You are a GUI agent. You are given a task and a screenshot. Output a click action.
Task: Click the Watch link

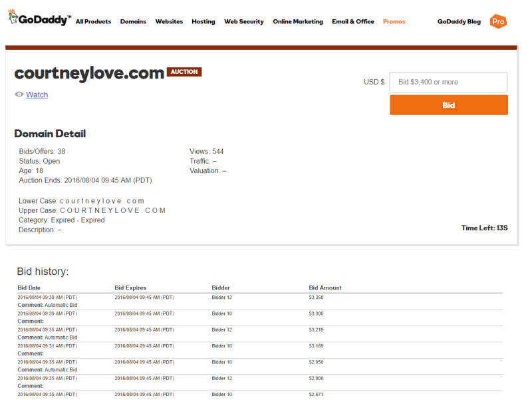pyautogui.click(x=37, y=95)
